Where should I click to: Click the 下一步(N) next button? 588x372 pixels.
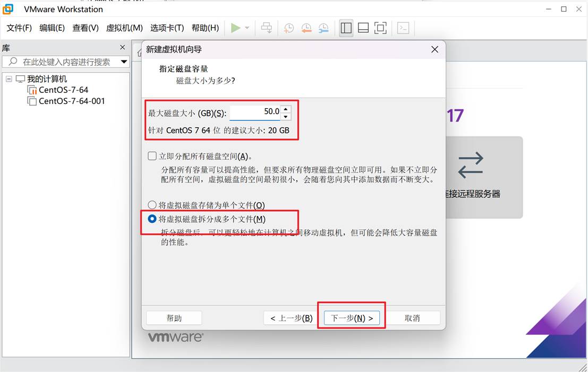click(352, 318)
